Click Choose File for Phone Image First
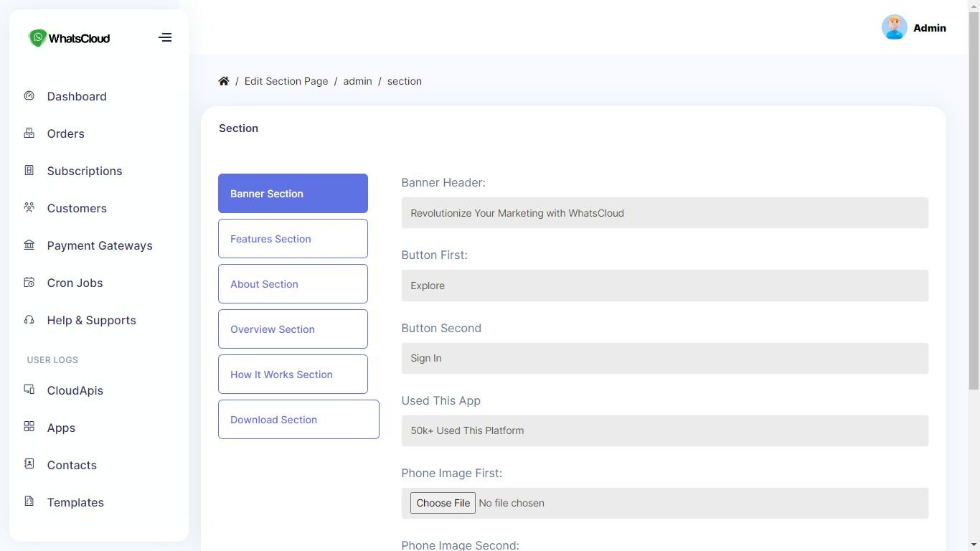Screen dimensions: 980x551 click(443, 503)
